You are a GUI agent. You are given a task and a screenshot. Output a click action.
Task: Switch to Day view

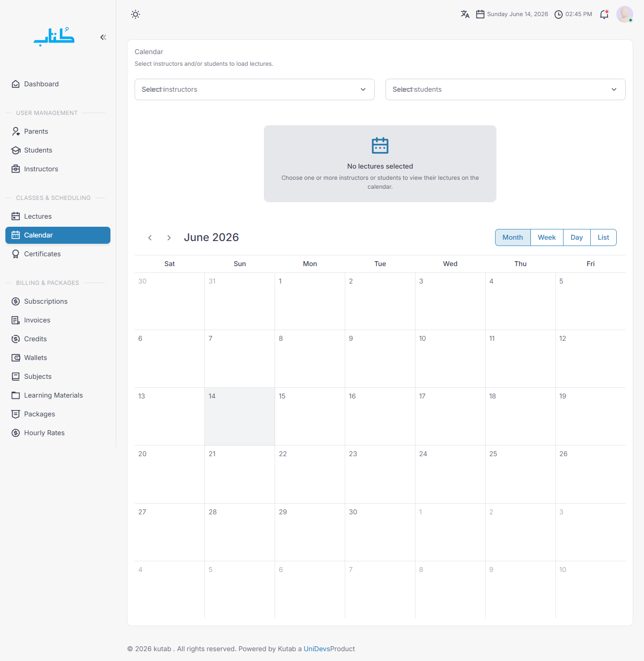coord(577,237)
